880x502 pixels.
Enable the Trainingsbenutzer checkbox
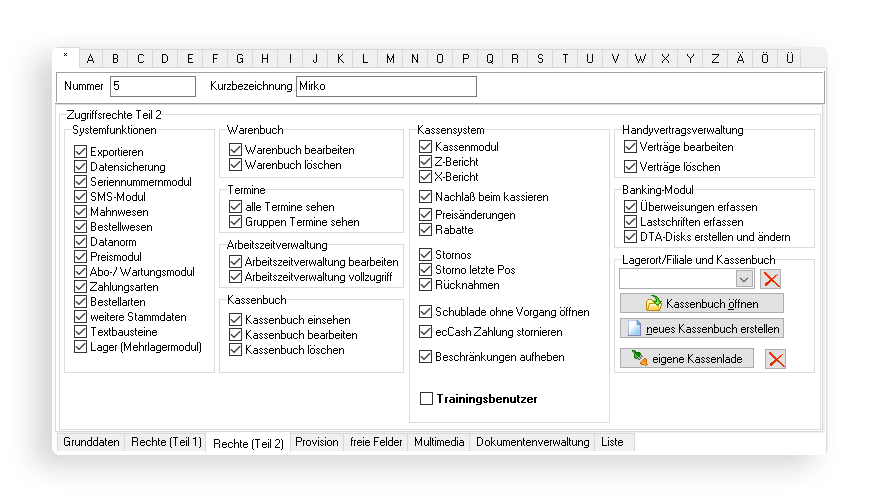click(427, 399)
